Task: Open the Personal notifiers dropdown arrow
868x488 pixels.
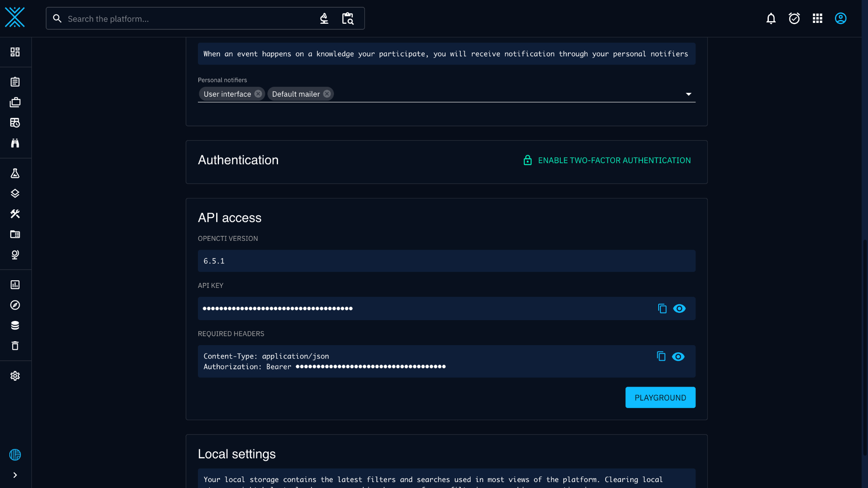Action: click(689, 94)
